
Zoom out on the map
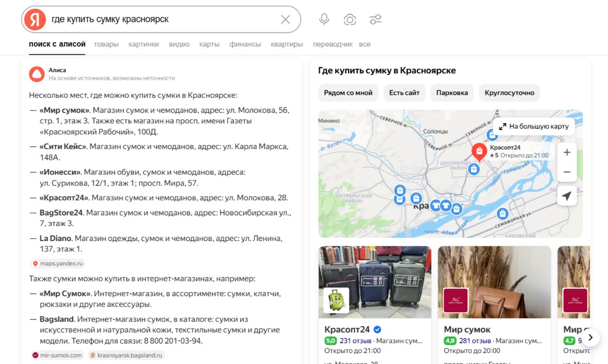(x=567, y=172)
